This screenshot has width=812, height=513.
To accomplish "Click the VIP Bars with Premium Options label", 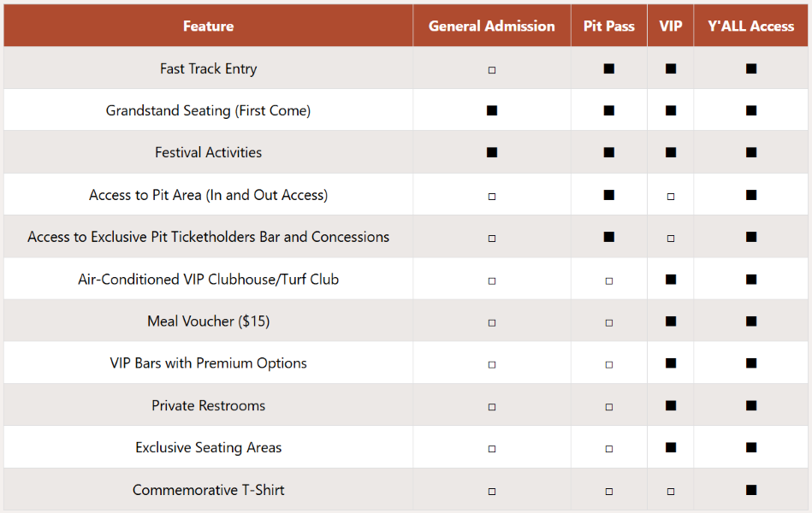I will [208, 363].
